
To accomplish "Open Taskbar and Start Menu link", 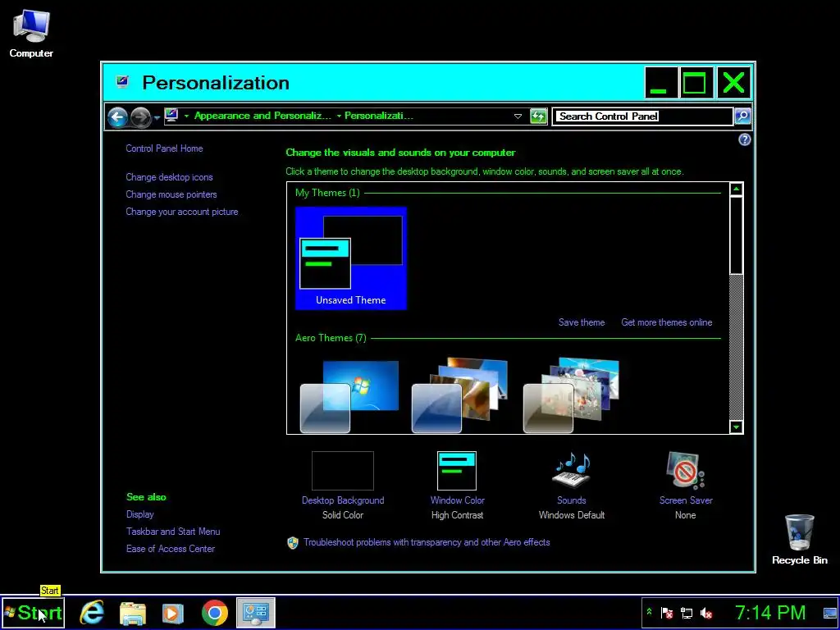I will 173,532.
